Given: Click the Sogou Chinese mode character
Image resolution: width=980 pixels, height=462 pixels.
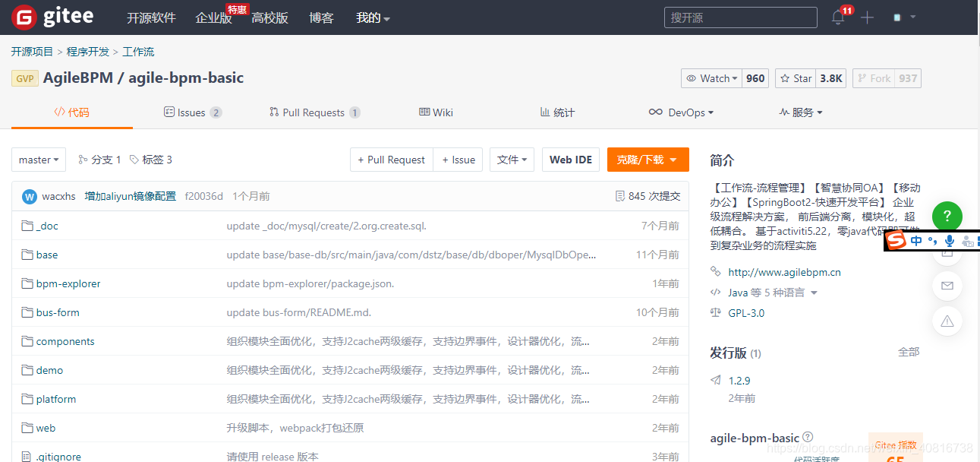Looking at the screenshot, I should pos(916,241).
